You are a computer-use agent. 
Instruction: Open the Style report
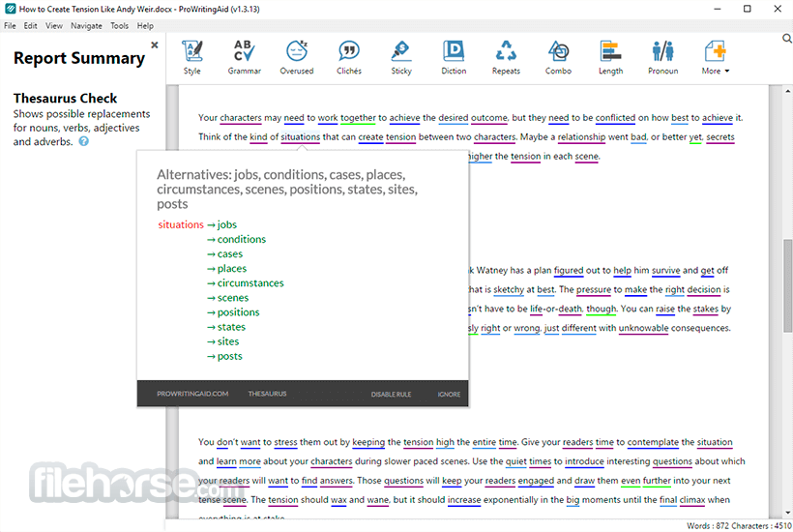(192, 57)
